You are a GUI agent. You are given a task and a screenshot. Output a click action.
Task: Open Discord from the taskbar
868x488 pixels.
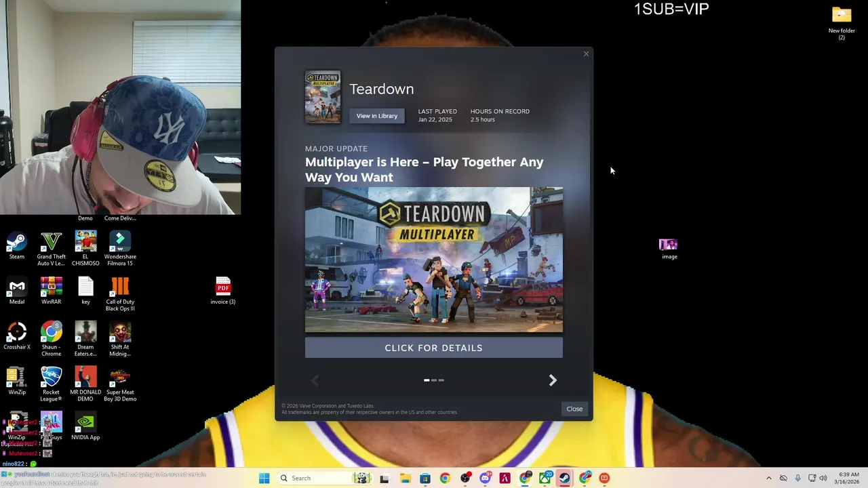(485, 478)
